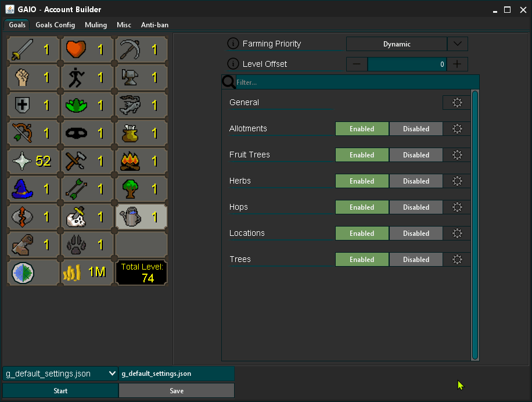This screenshot has width=532, height=402.
Task: Set Trees to Enabled
Action: [362, 259]
